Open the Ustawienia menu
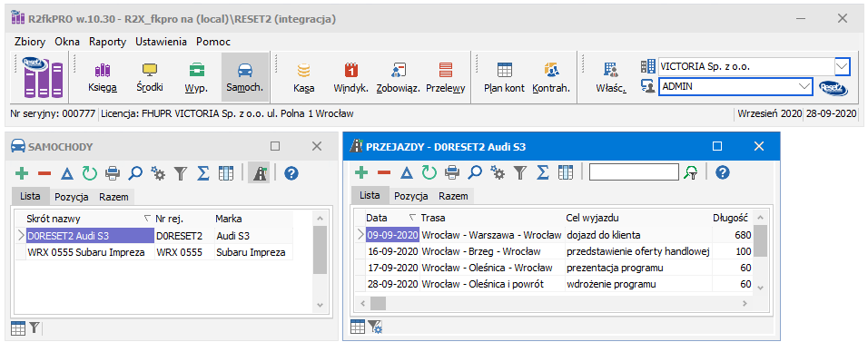The image size is (868, 342). coord(161,42)
